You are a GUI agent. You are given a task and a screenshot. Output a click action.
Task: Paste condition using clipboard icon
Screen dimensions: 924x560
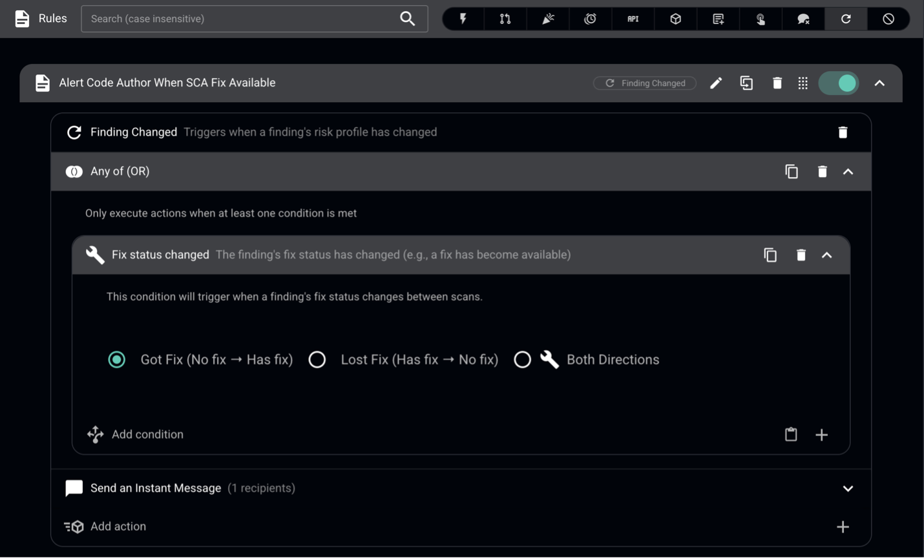click(x=791, y=434)
